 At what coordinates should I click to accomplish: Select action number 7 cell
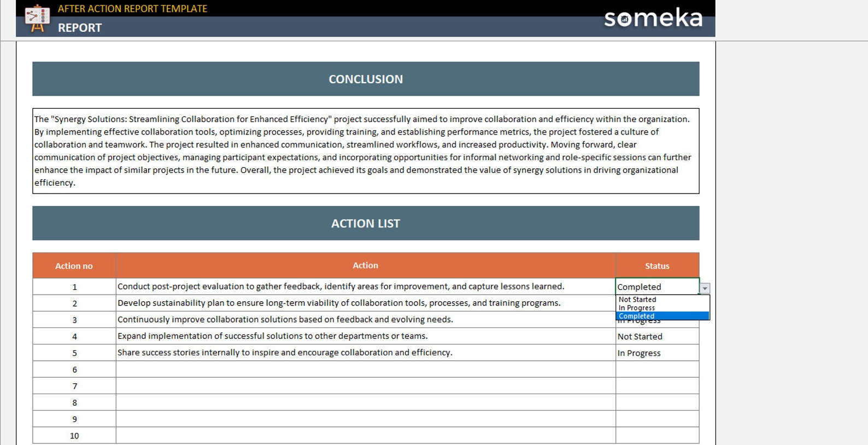pyautogui.click(x=74, y=386)
